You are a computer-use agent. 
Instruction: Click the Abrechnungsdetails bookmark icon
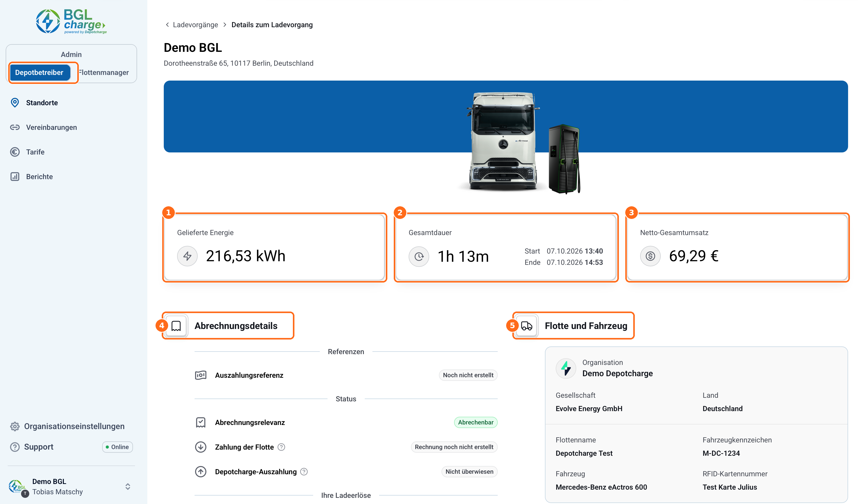tap(176, 326)
